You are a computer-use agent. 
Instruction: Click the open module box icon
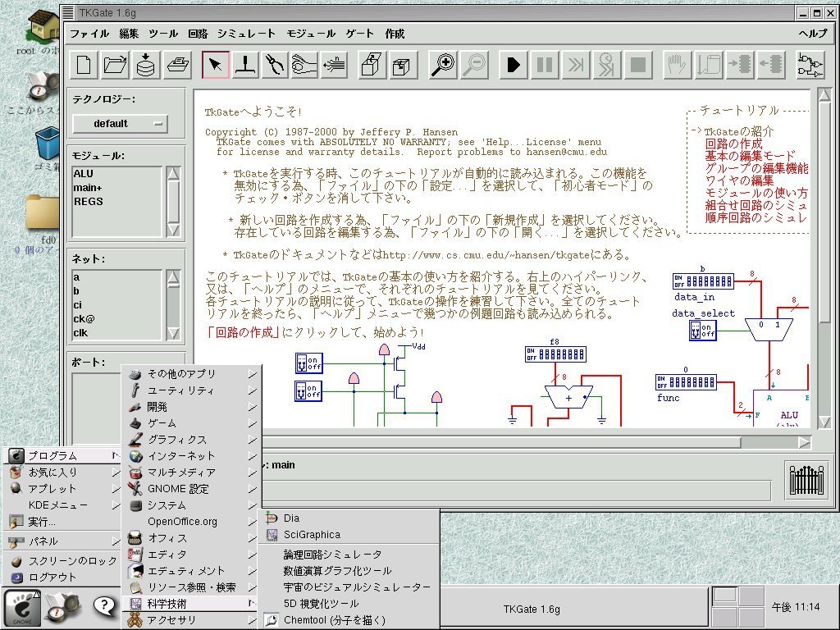(372, 66)
